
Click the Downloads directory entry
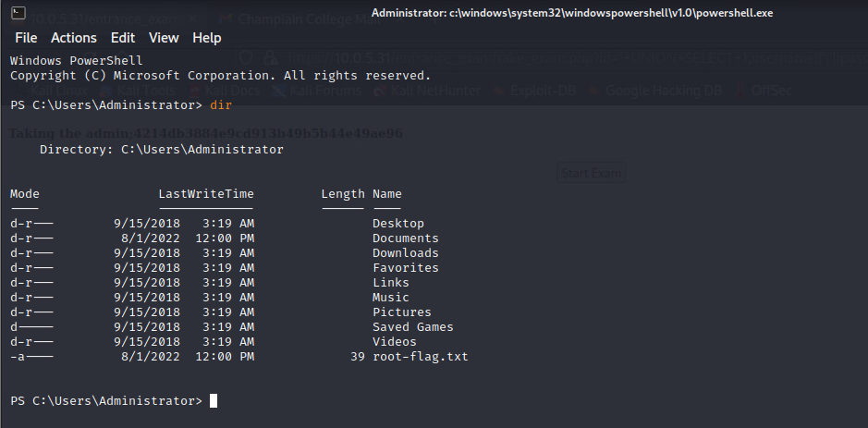coord(405,253)
